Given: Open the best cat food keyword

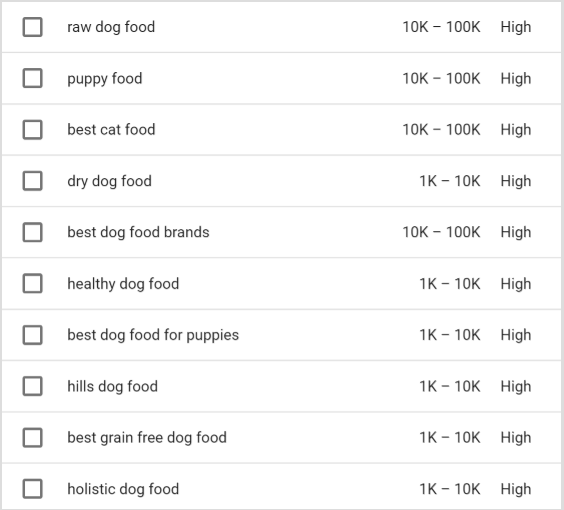Looking at the screenshot, I should (111, 129).
